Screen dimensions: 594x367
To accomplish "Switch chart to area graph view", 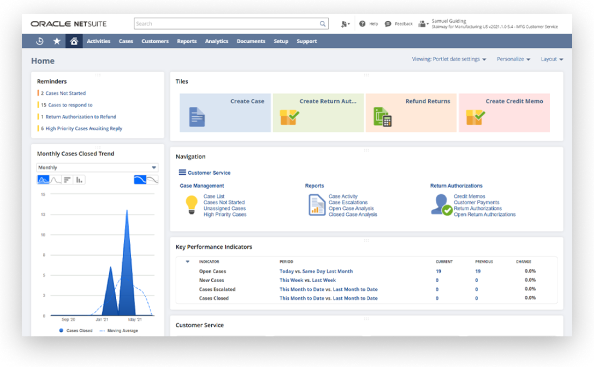I will 43,180.
